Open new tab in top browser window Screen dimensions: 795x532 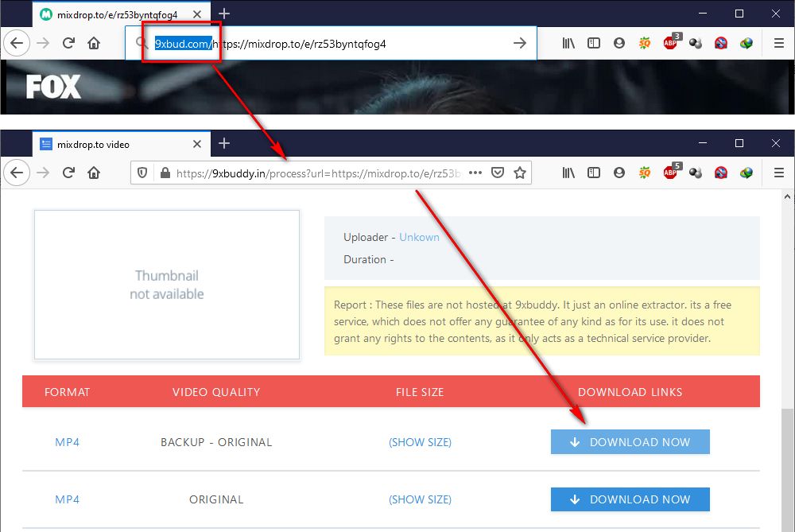pyautogui.click(x=224, y=14)
